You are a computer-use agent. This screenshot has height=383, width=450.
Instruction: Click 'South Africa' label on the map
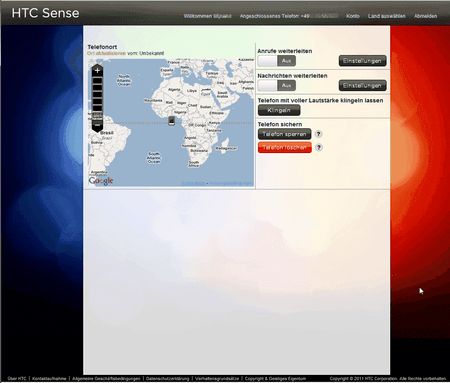[194, 164]
